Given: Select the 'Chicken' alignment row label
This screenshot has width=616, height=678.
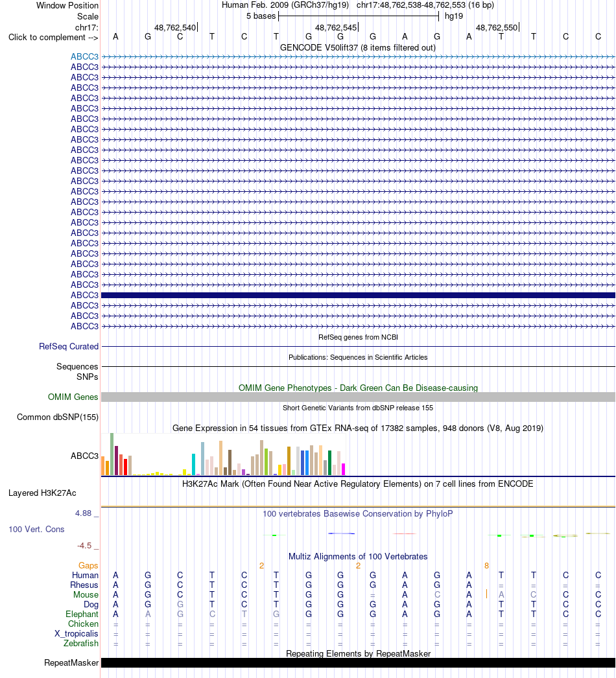Looking at the screenshot, I should [83, 624].
